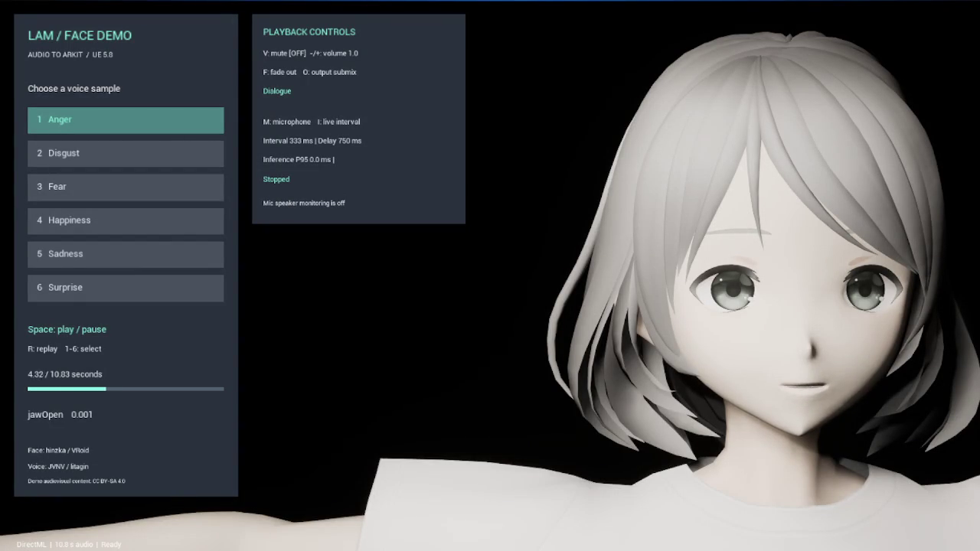Click the "V: mute [OFF]" text
Image resolution: width=980 pixels, height=551 pixels.
pos(285,54)
